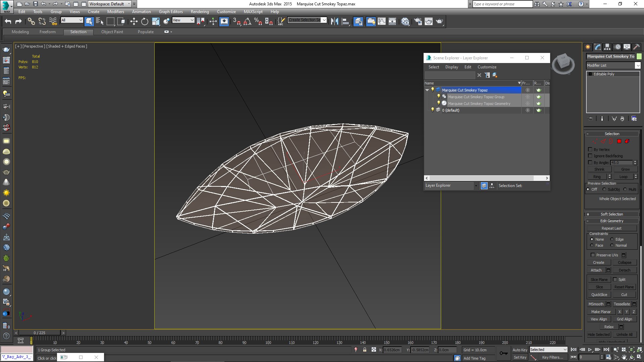Open the Mirror tool in main toolbar
Viewport: 644px width, 362px height.
coord(334,21)
